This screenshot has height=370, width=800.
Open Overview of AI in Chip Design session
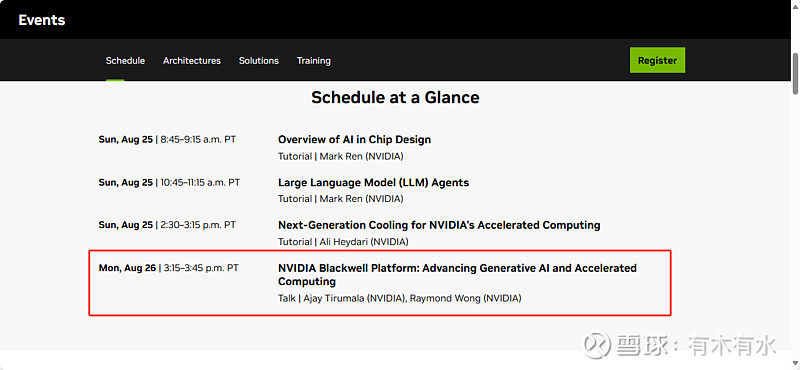pos(354,140)
